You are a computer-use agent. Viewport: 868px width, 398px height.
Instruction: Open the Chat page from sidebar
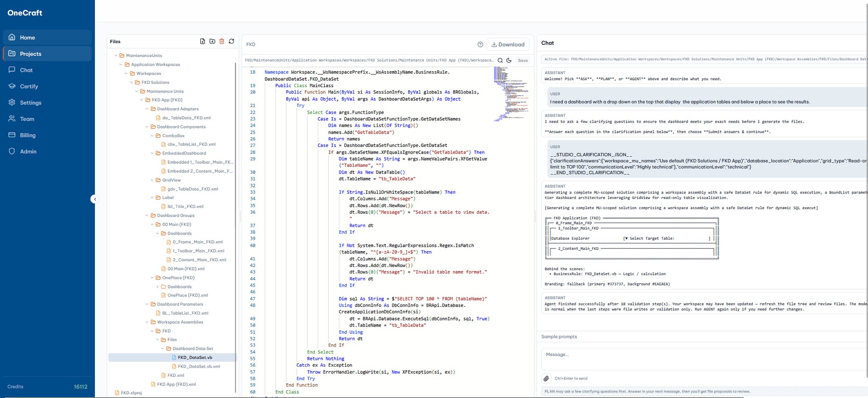tap(47, 70)
